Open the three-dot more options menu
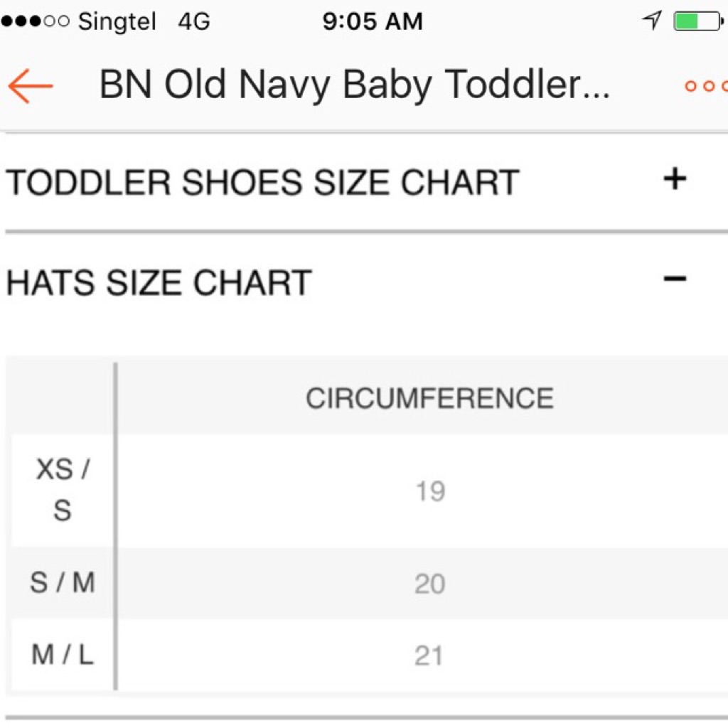The height and width of the screenshot is (728, 728). click(x=706, y=86)
